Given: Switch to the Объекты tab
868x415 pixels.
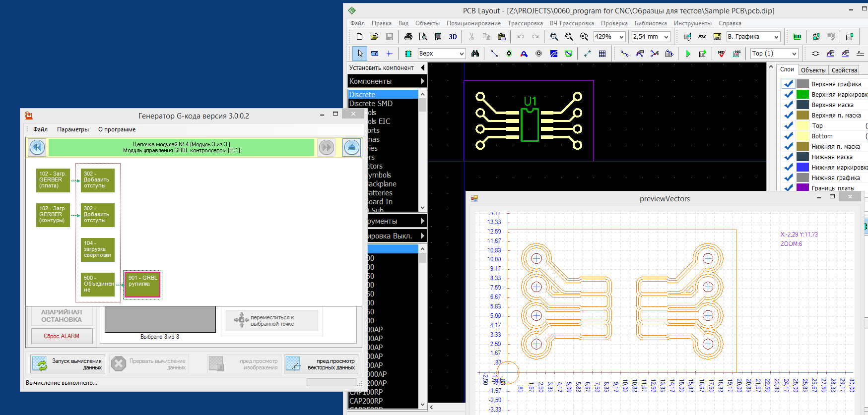Looking at the screenshot, I should pos(813,70).
